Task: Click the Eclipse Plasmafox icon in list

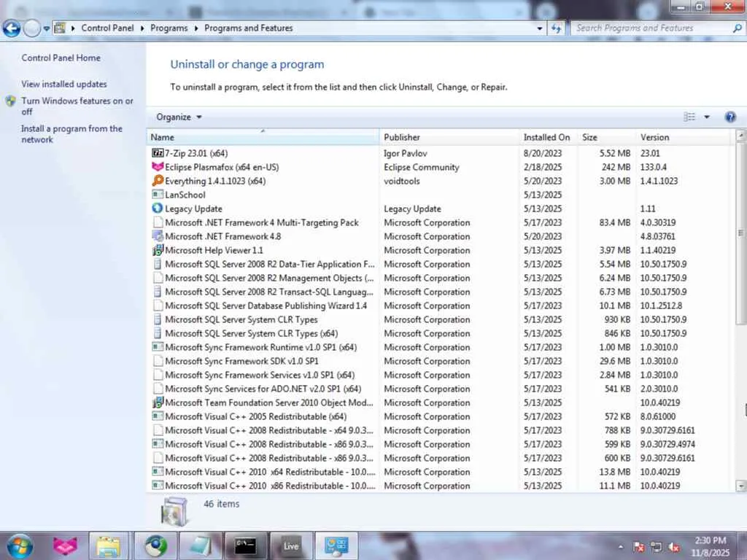Action: tap(158, 167)
